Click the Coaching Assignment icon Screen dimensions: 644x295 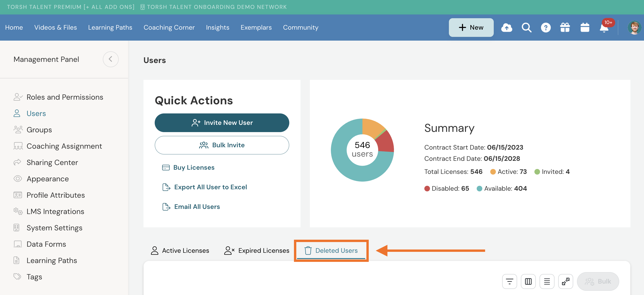(18, 146)
